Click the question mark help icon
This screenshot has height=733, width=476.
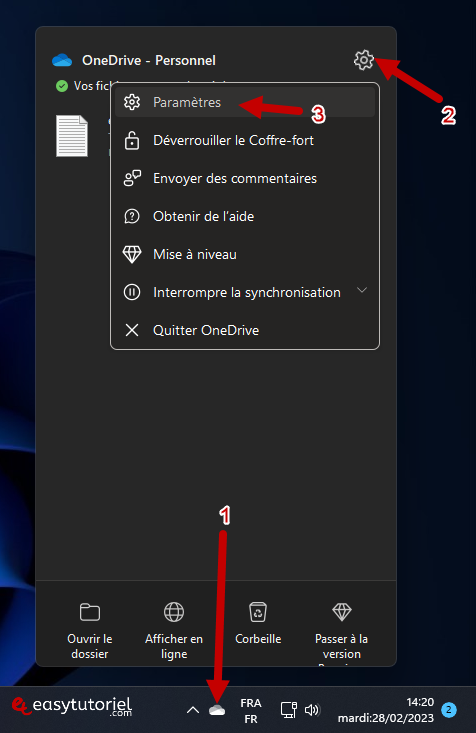tap(132, 216)
